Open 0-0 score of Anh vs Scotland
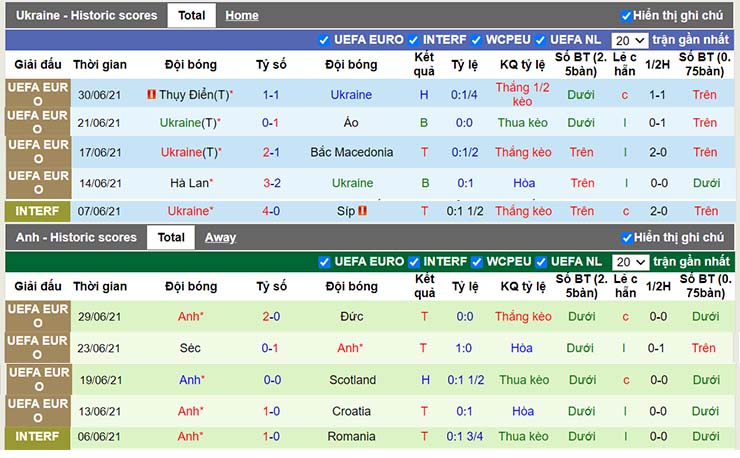Screen dimensions: 740x458 (272, 380)
